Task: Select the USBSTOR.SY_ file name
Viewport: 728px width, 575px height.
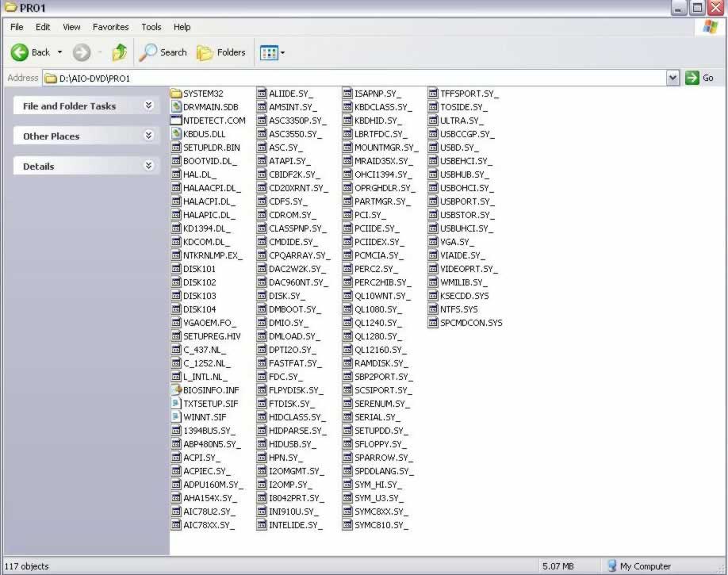Action: point(467,215)
